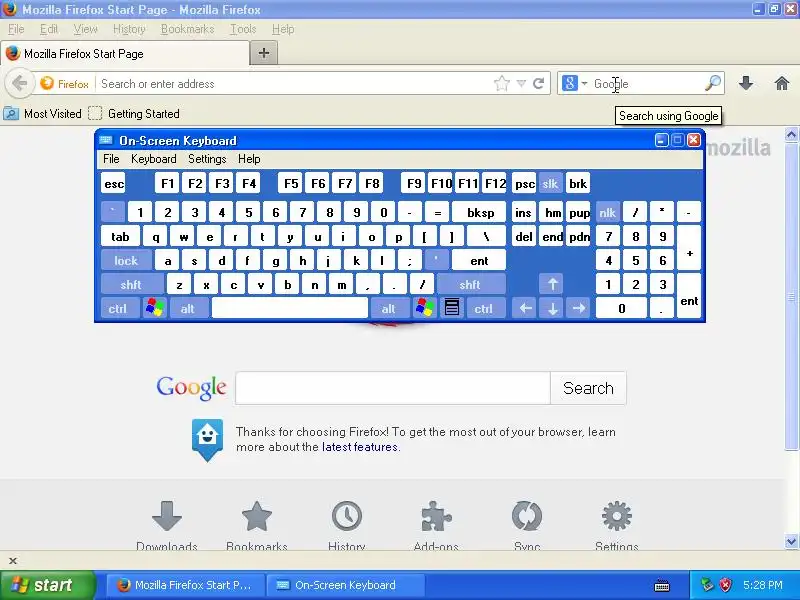
Task: Open the Getting Started bookmark
Action: pos(134,114)
